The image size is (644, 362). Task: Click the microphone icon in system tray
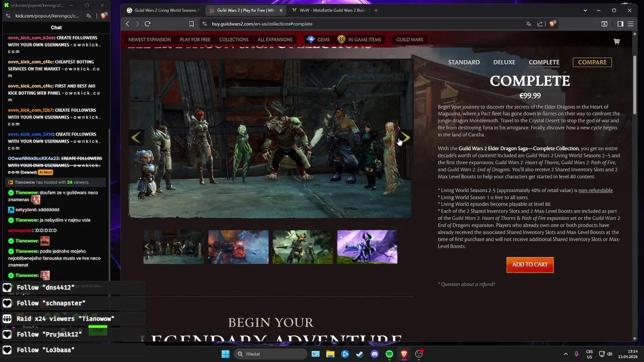tap(577, 354)
